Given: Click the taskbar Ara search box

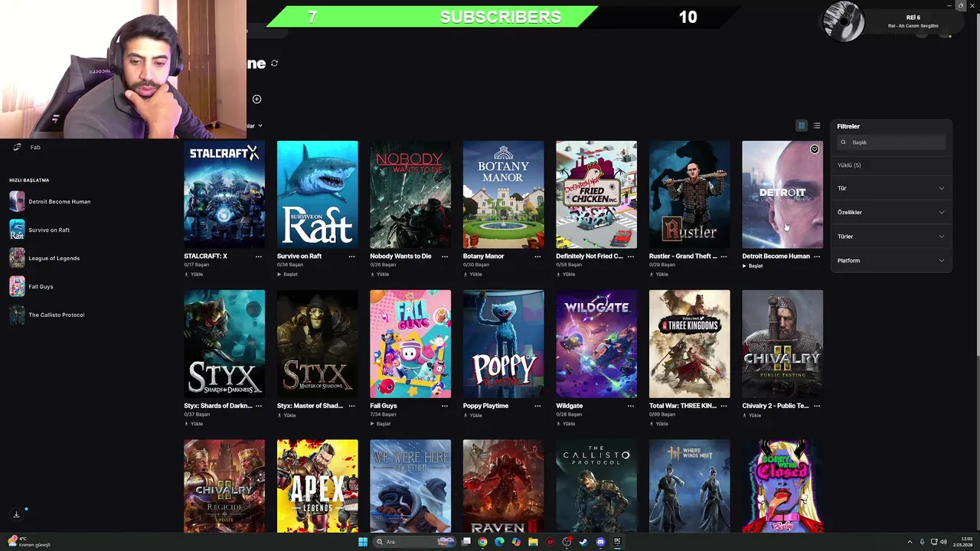Looking at the screenshot, I should [x=414, y=542].
